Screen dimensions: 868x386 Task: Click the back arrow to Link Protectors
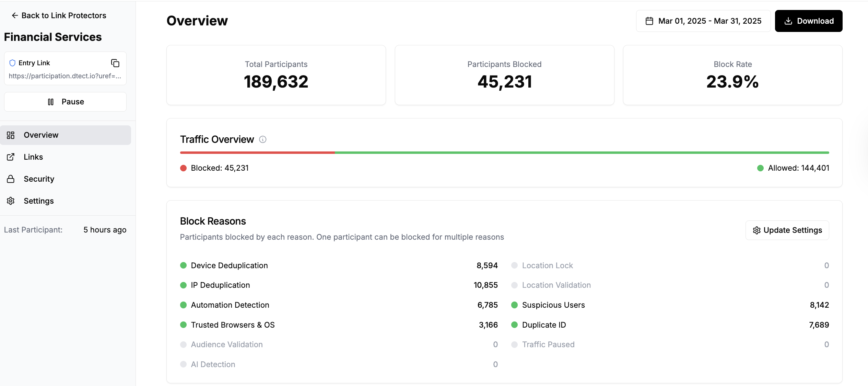click(x=15, y=15)
